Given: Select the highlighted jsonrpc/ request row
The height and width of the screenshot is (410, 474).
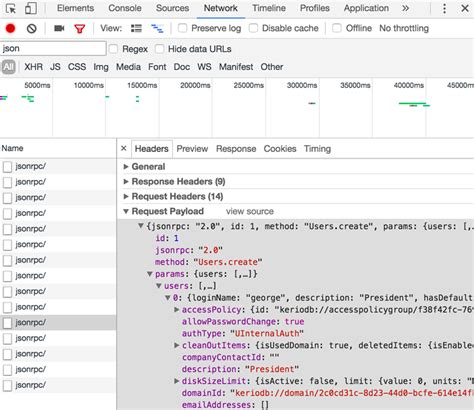Looking at the screenshot, I should [x=58, y=322].
